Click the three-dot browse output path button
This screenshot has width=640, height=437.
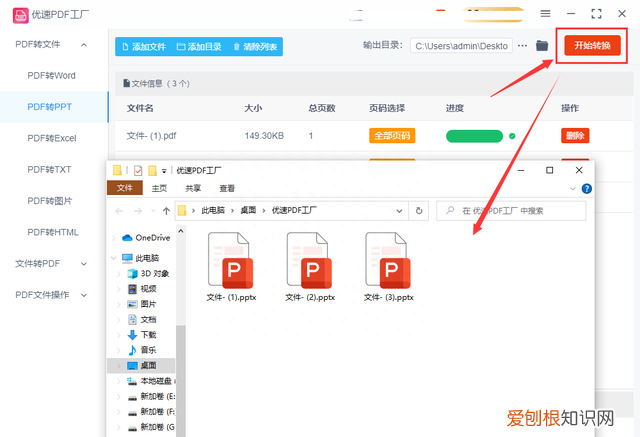click(x=522, y=46)
